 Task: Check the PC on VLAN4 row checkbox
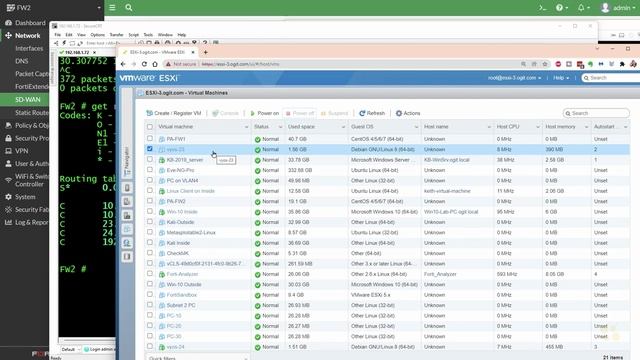(150, 180)
